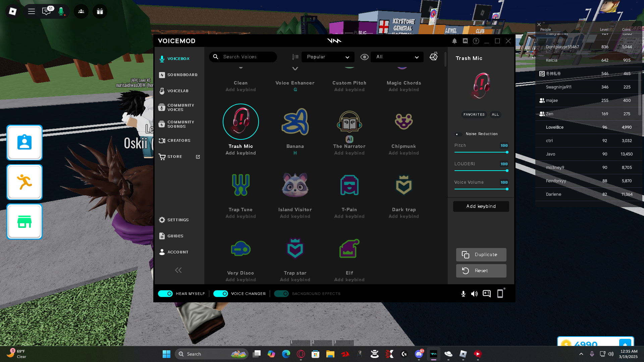Click the Windows taskbar Search box
644x362 pixels.
[x=212, y=354]
